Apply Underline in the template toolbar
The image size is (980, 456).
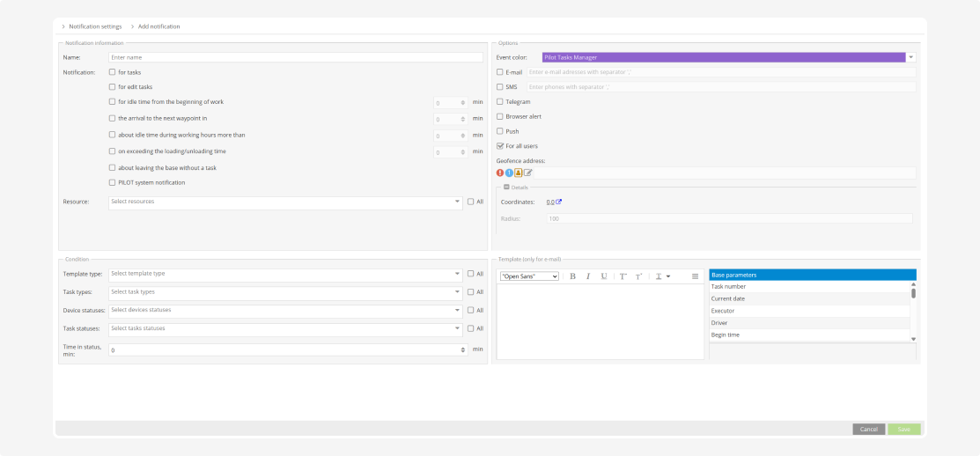[604, 276]
